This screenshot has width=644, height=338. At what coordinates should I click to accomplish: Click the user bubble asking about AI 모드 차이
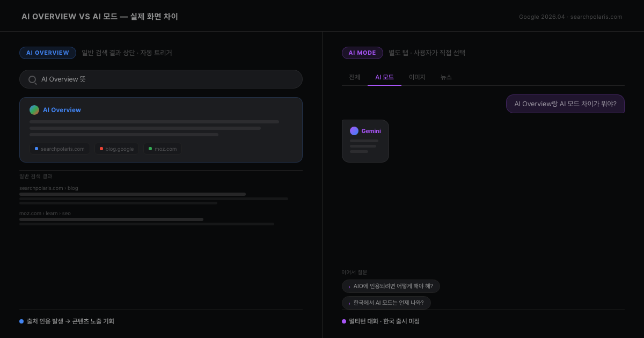(565, 104)
